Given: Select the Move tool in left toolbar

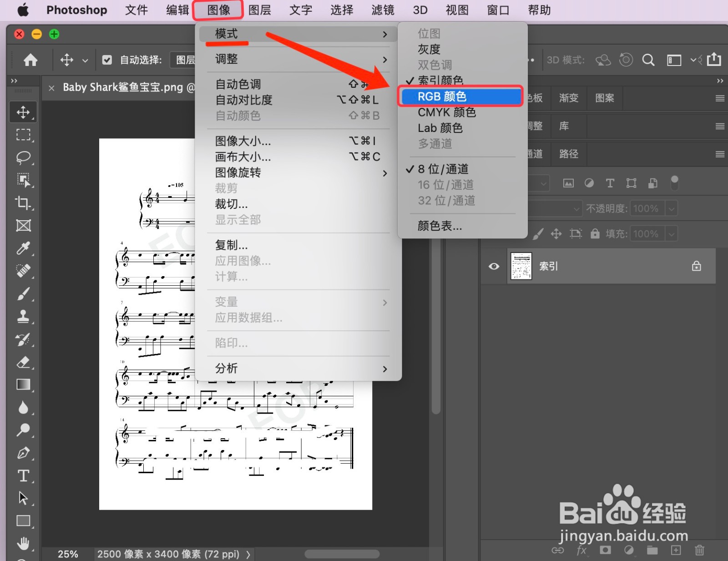Looking at the screenshot, I should [23, 112].
